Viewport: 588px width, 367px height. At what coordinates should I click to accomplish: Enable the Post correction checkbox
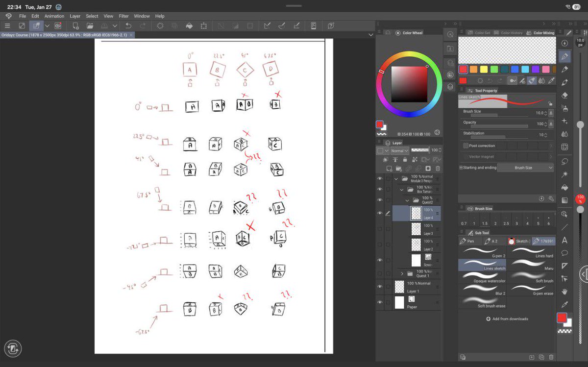(465, 146)
